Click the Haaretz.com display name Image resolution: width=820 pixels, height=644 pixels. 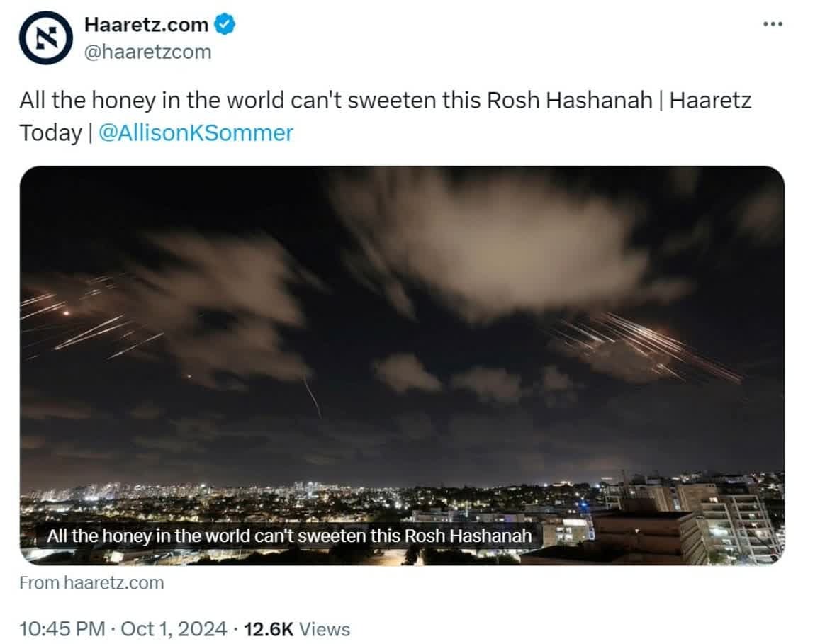147,25
